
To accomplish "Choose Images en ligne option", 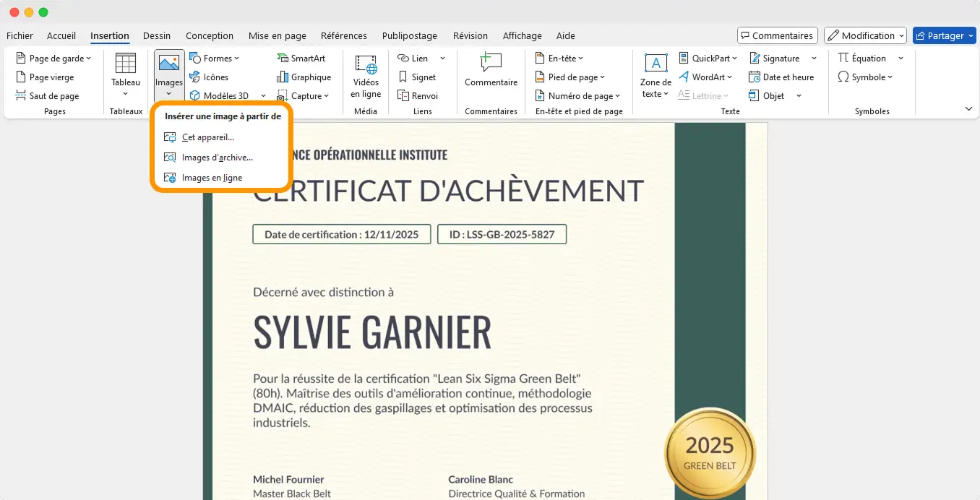I will click(203, 178).
